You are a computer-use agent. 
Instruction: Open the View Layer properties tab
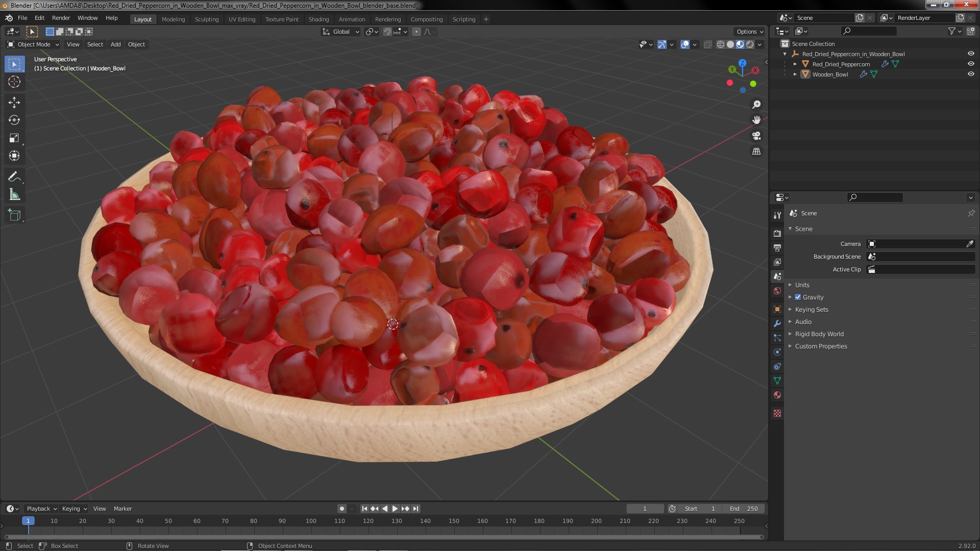[x=777, y=262]
